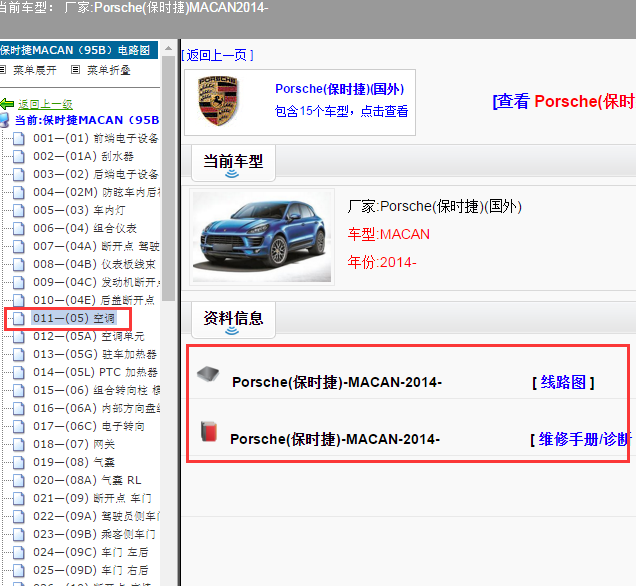This screenshot has height=586, width=636.
Task: Click the sidebar scrollbar up arrow
Action: coord(168,49)
